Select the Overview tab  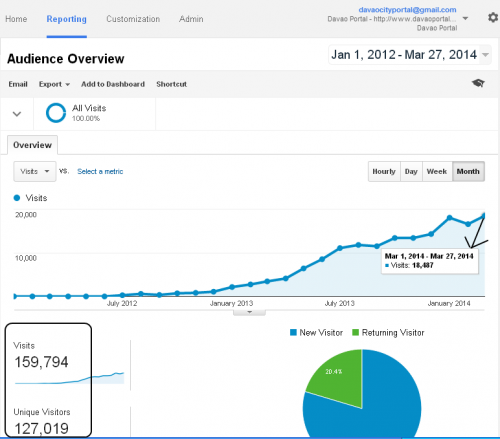coord(32,145)
